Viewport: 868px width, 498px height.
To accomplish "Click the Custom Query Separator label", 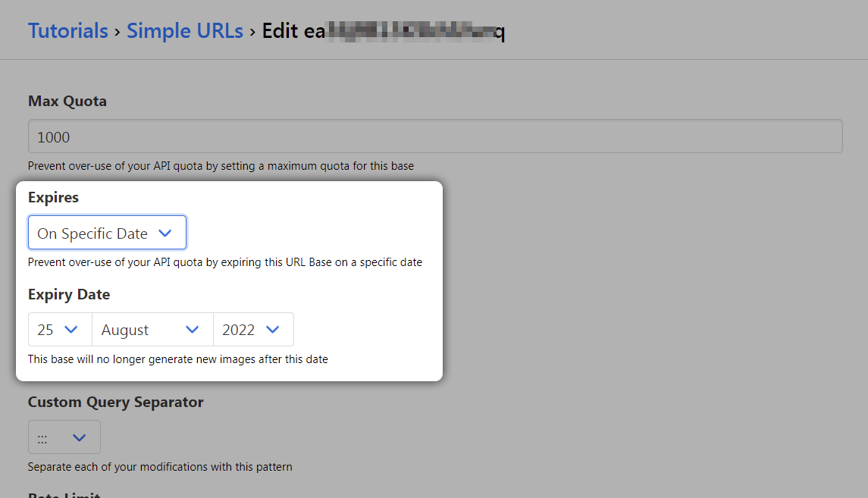I will point(115,402).
